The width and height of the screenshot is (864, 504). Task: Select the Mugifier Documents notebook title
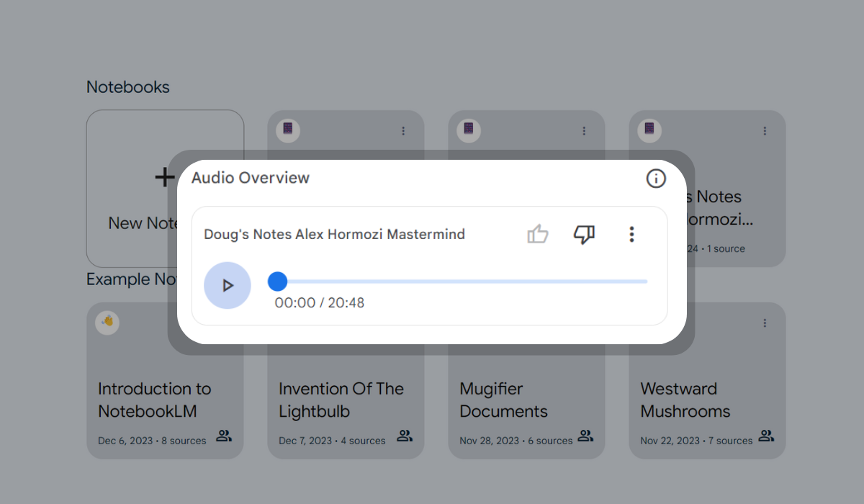coord(503,400)
